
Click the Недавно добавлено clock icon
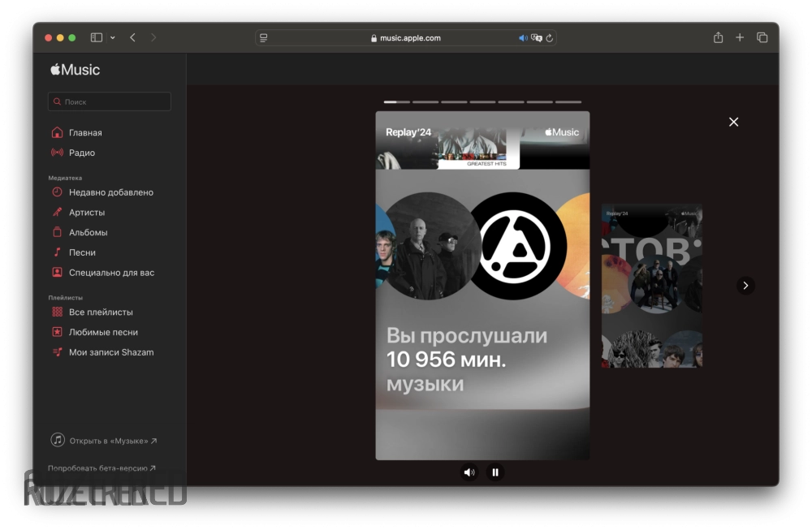pyautogui.click(x=57, y=192)
